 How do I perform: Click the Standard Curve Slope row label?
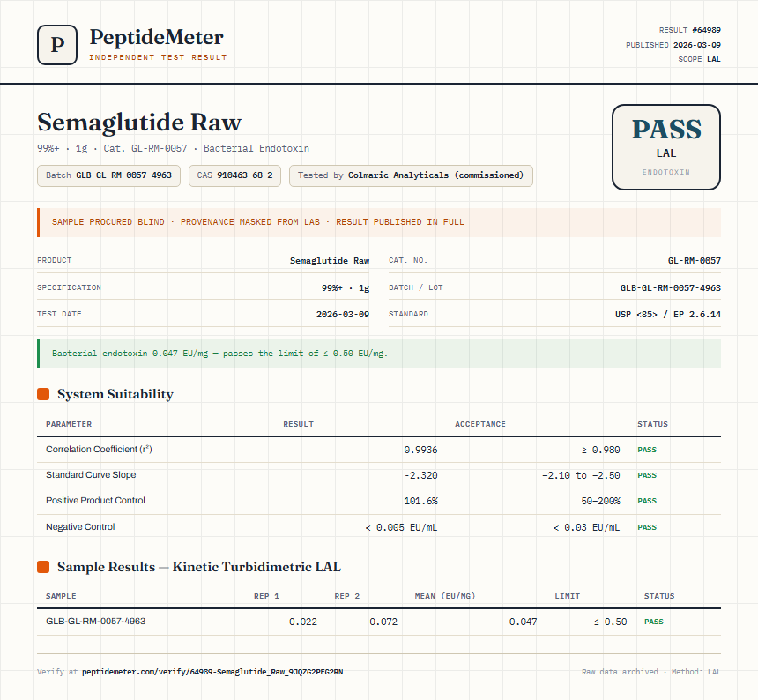(x=91, y=474)
